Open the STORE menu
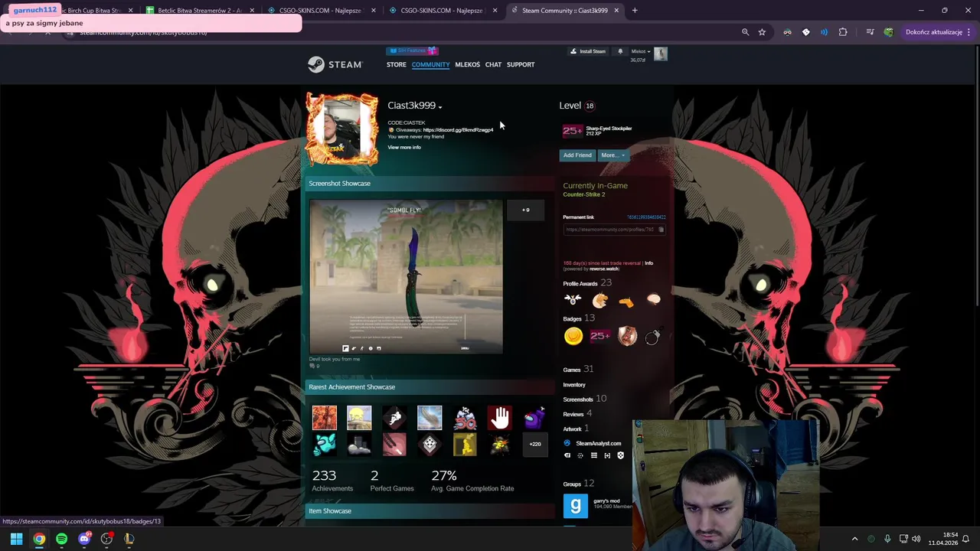Image resolution: width=980 pixels, height=551 pixels. (397, 64)
